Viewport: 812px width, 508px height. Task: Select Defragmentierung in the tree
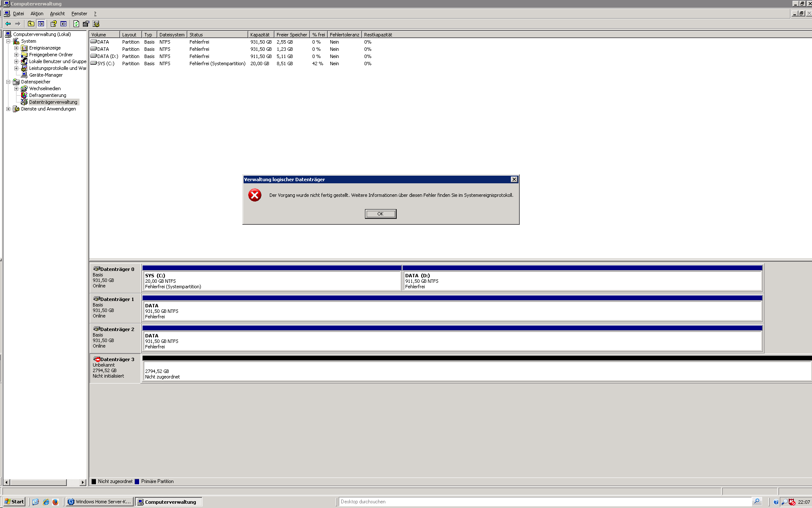(47, 95)
